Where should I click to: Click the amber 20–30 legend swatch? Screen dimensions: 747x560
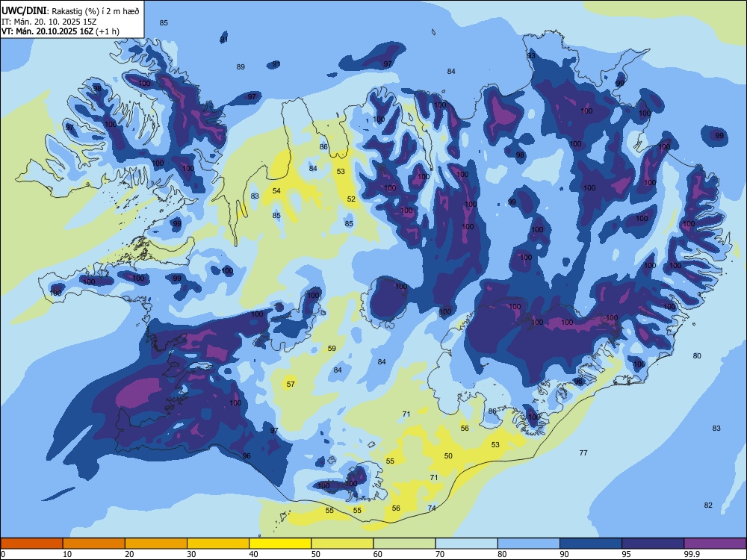click(156, 544)
